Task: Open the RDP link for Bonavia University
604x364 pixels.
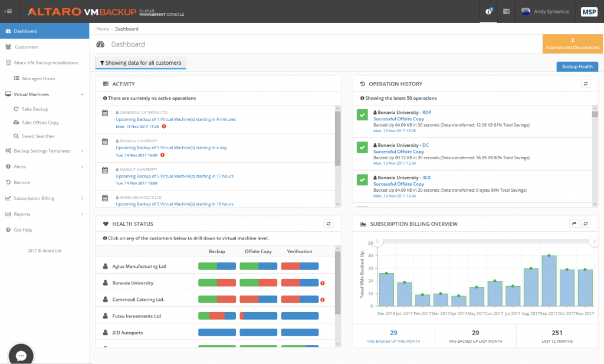Action: (x=426, y=113)
